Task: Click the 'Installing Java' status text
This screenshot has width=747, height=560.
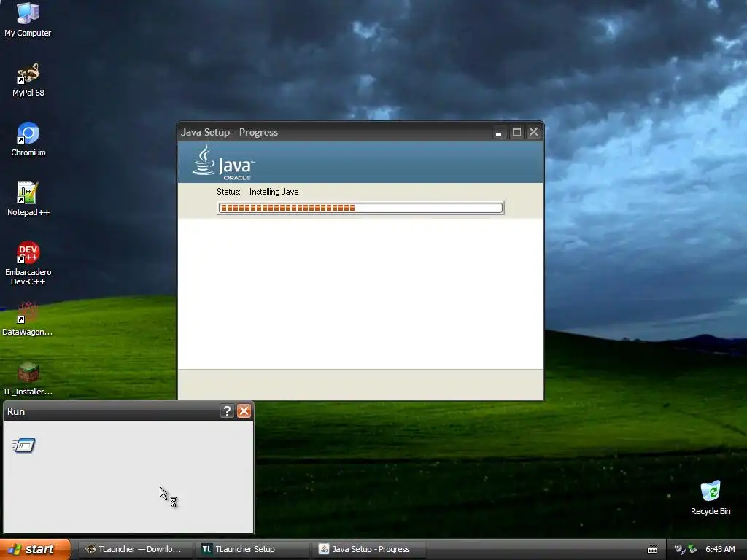Action: 274,192
